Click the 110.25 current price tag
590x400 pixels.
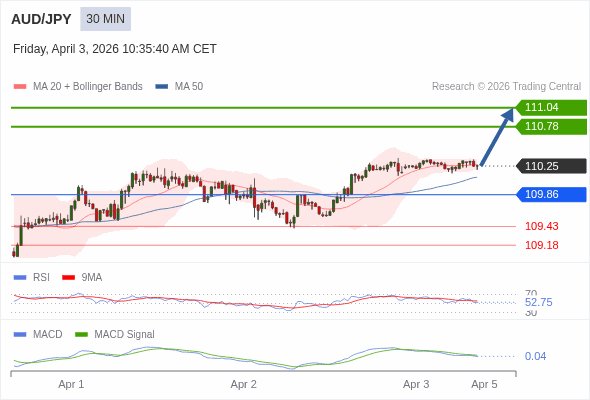[x=551, y=166]
